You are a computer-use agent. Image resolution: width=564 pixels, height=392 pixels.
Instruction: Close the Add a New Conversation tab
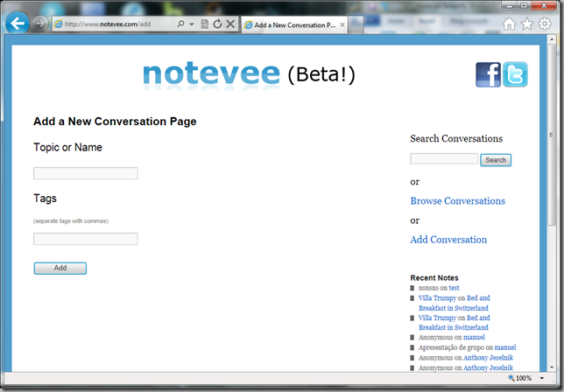pos(342,24)
